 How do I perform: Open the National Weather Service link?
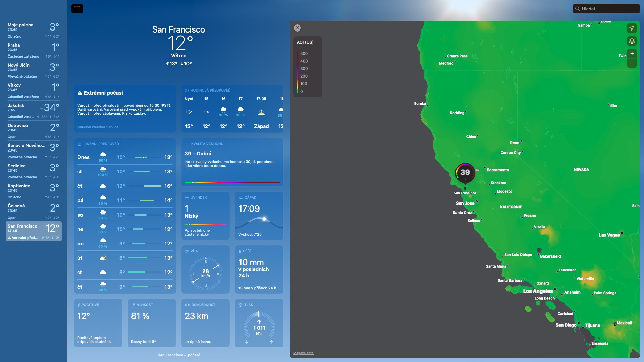(x=98, y=127)
